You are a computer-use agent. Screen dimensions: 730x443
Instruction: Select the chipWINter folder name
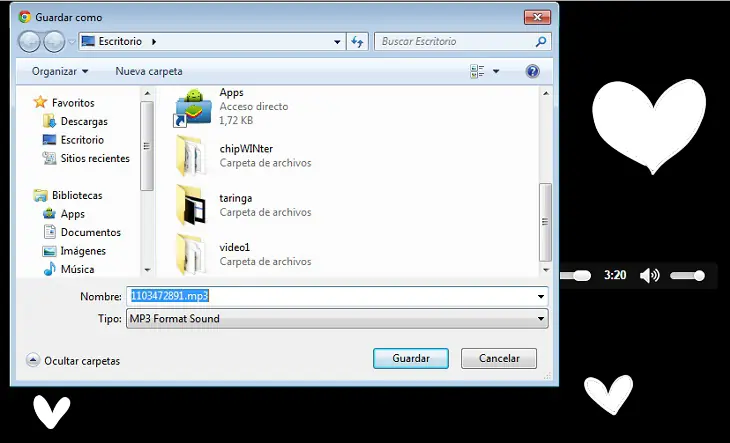(x=246, y=149)
